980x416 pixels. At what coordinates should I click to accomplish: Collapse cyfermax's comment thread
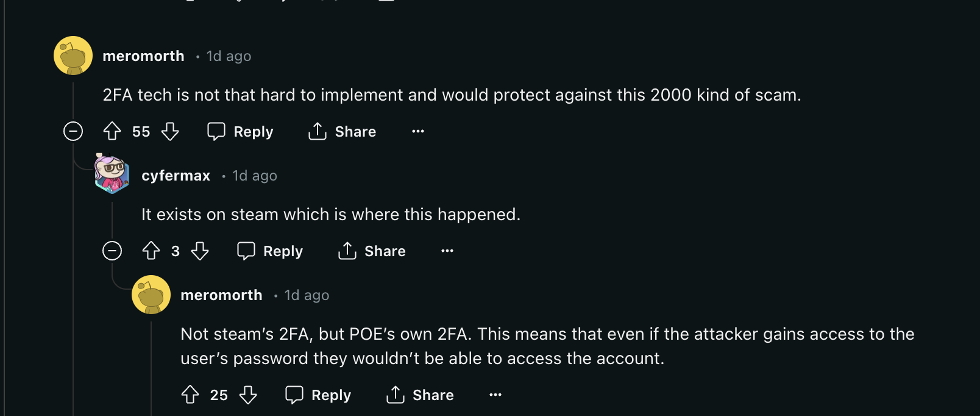[112, 251]
